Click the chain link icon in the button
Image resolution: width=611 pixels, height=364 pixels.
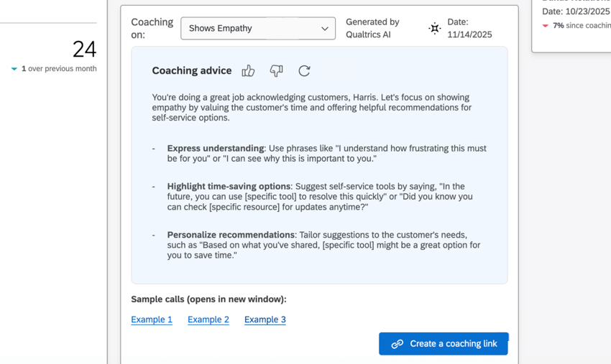(x=397, y=344)
